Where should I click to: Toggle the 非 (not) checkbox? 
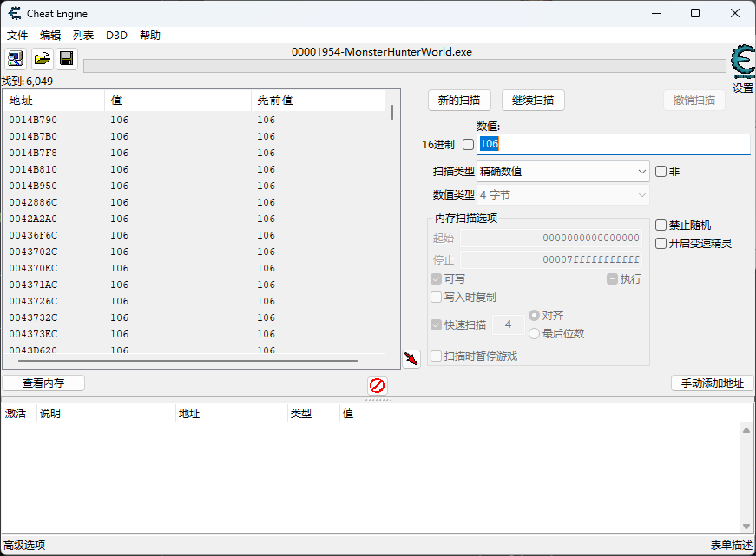661,172
